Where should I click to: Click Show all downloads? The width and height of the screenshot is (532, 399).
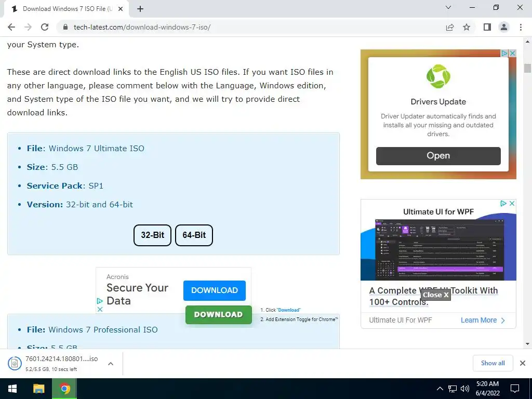[493, 363]
